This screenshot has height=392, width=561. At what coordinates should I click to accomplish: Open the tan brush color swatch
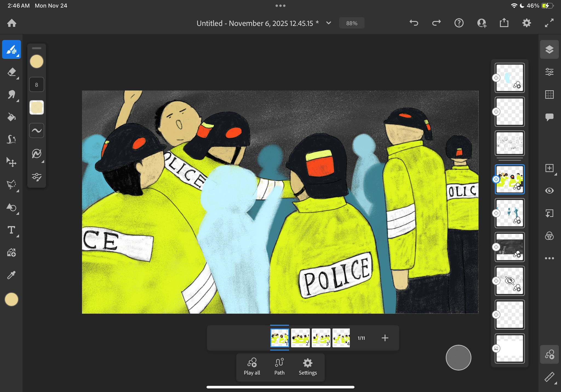point(36,61)
